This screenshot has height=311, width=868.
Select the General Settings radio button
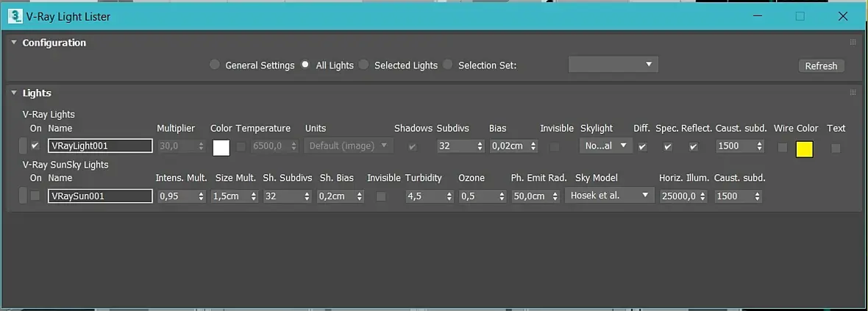215,65
